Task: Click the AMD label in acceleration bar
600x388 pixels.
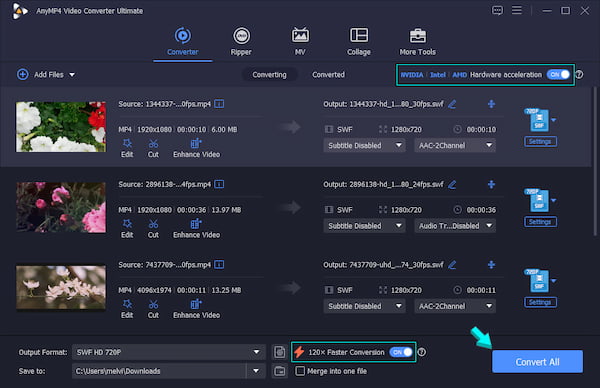Action: point(459,75)
